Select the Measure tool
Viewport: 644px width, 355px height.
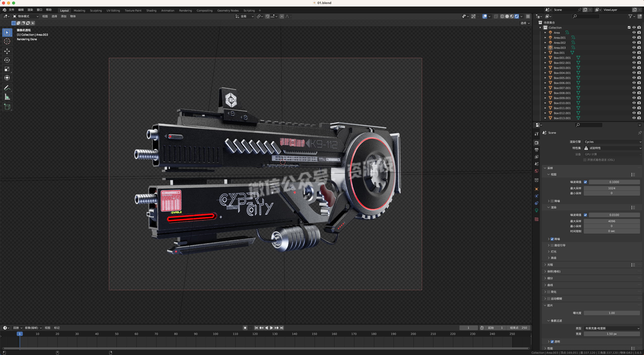(7, 97)
